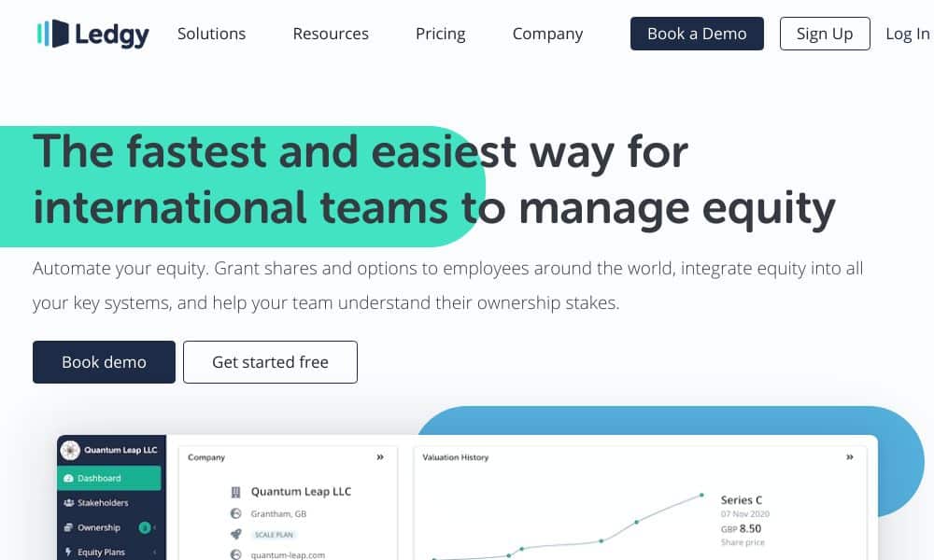This screenshot has width=934, height=560.
Task: Expand the Company card double chevron
Action: (x=380, y=457)
